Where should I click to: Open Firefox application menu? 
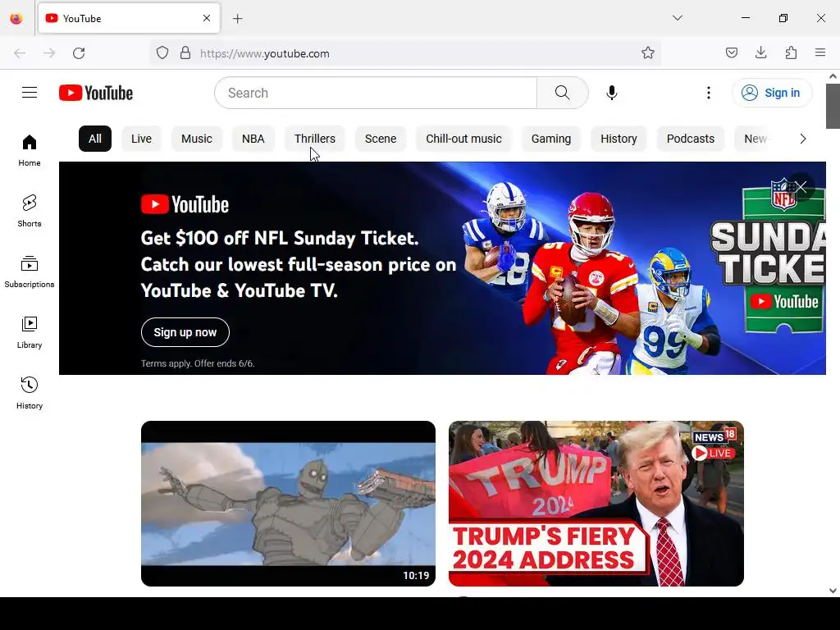[820, 52]
